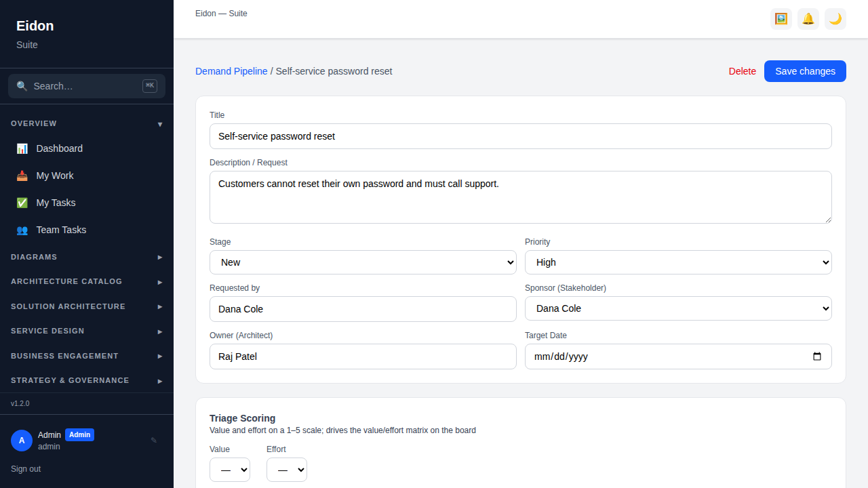Screen dimensions: 868x488
Task: Click the My Work inbox icon
Action: coord(22,176)
